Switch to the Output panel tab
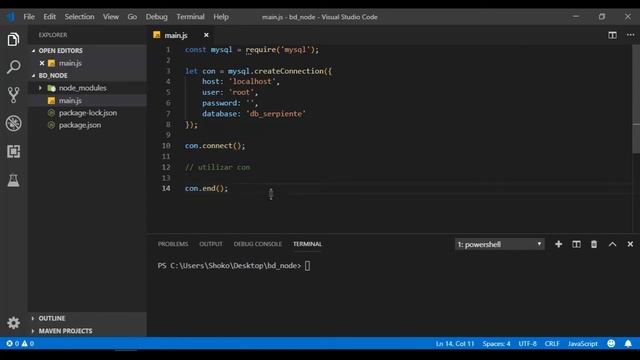The width and height of the screenshot is (640, 360). [x=211, y=244]
